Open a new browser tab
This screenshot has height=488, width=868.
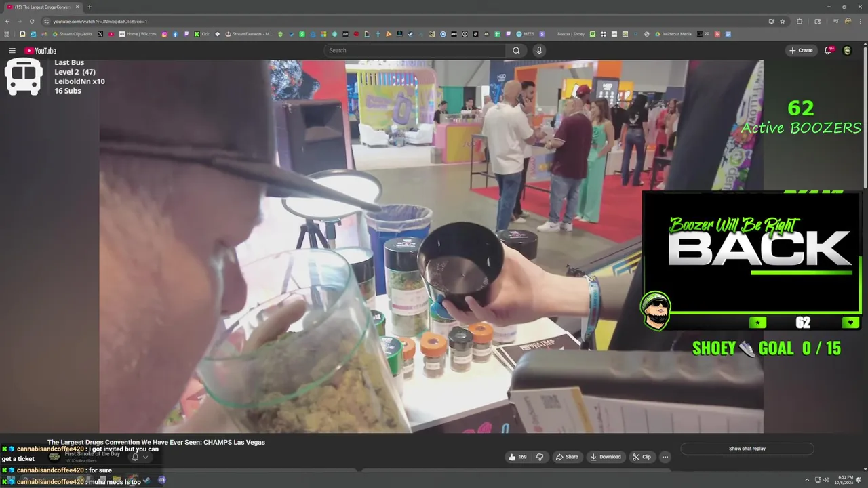[90, 7]
